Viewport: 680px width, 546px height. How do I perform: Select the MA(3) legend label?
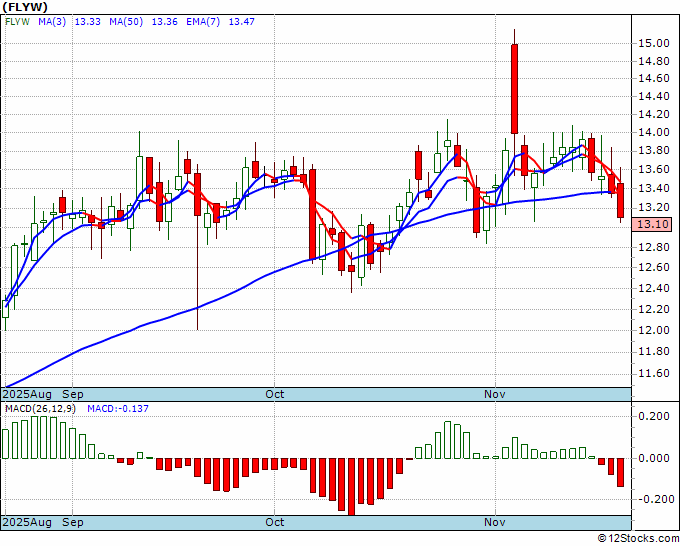52,22
